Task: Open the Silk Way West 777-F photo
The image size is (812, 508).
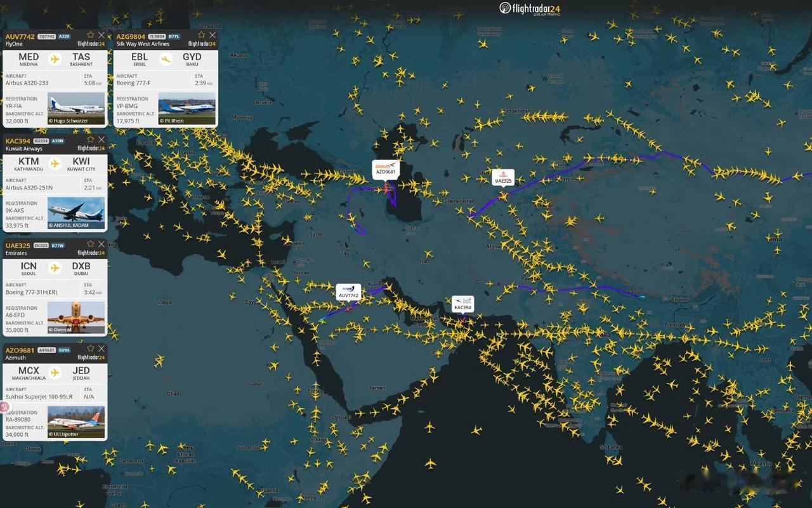Action: coord(187,109)
